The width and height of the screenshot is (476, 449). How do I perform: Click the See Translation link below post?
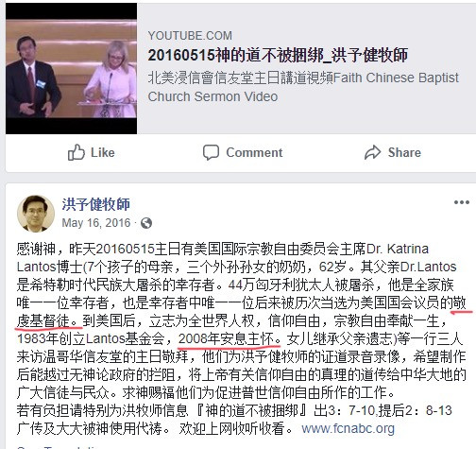(59, 447)
